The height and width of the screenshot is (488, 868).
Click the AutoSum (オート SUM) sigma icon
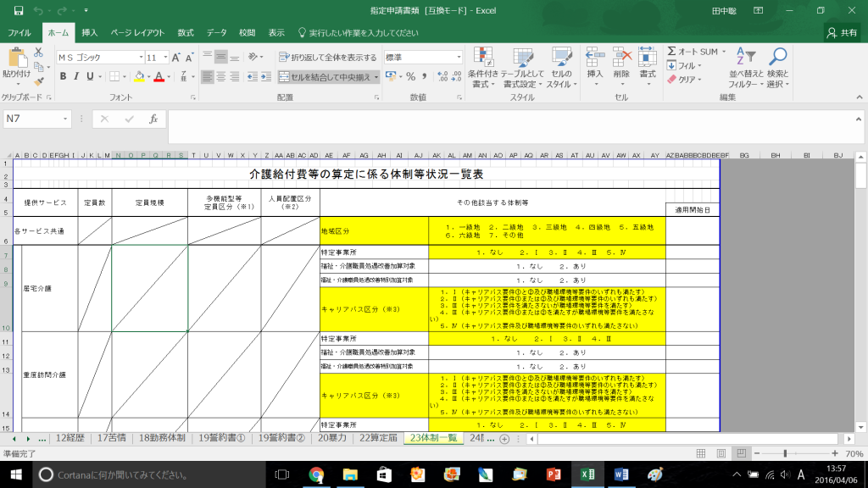click(x=671, y=52)
